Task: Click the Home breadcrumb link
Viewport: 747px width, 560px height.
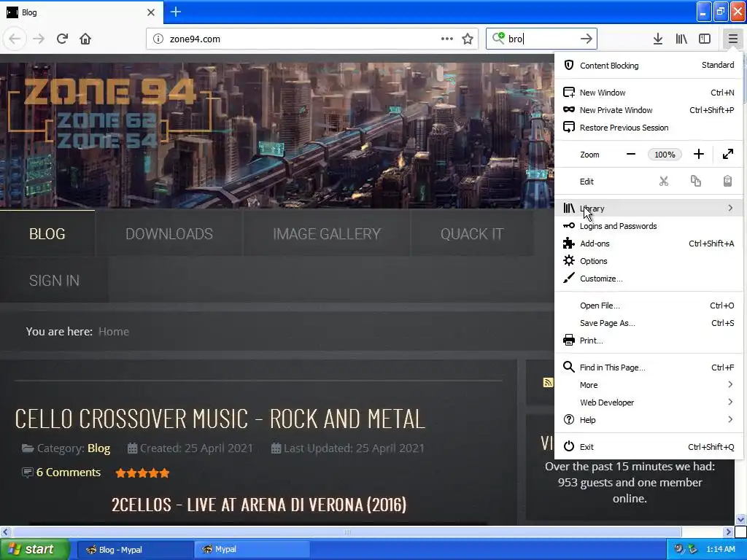Action: (113, 332)
